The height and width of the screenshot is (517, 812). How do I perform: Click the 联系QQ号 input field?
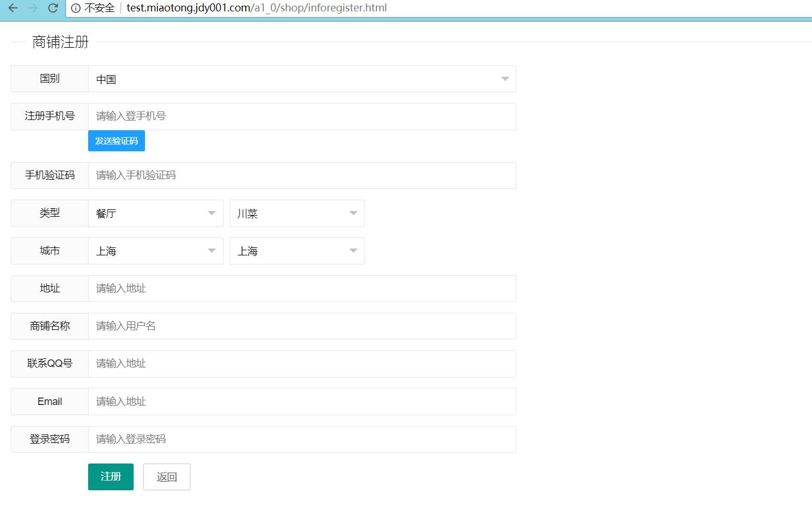tap(302, 364)
